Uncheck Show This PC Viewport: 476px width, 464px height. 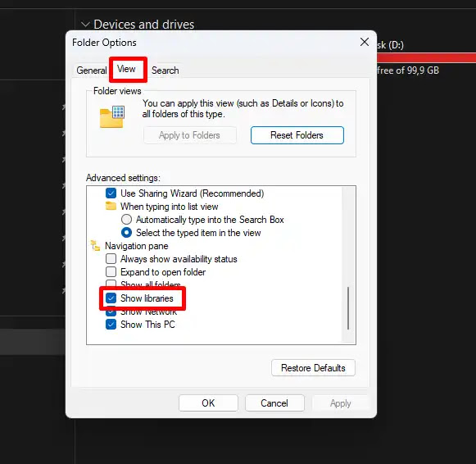tap(111, 325)
